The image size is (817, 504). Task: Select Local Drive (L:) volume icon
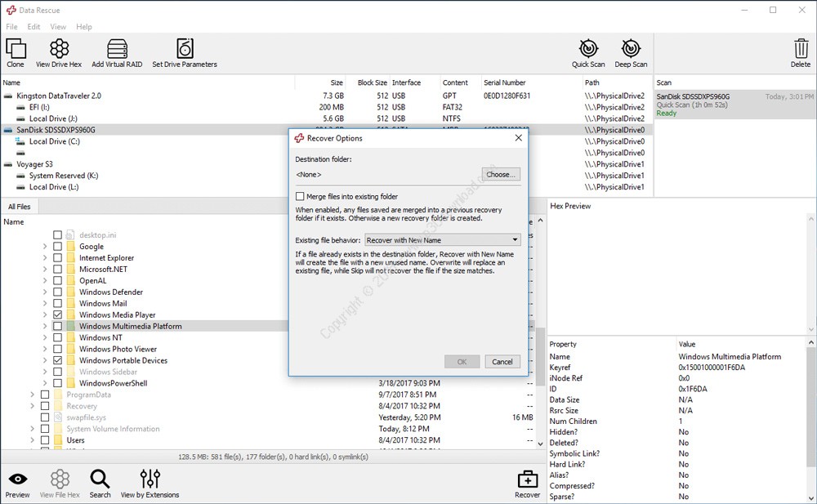pyautogui.click(x=21, y=187)
